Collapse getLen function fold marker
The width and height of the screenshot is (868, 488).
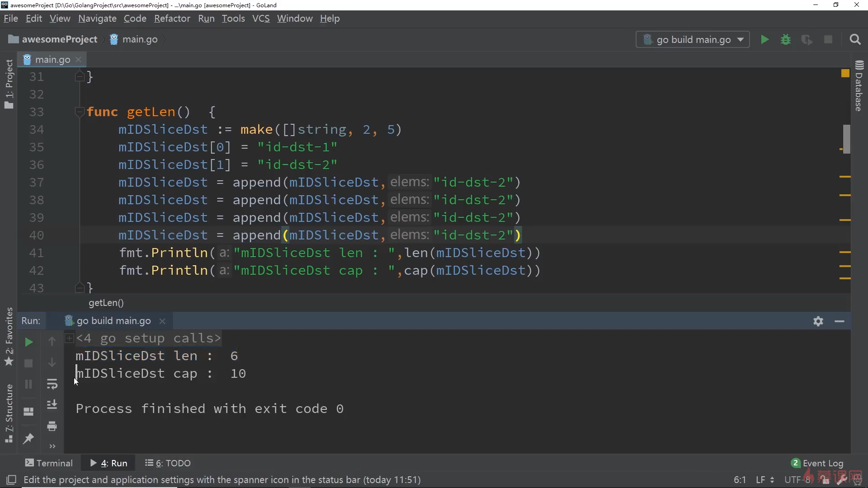click(80, 112)
